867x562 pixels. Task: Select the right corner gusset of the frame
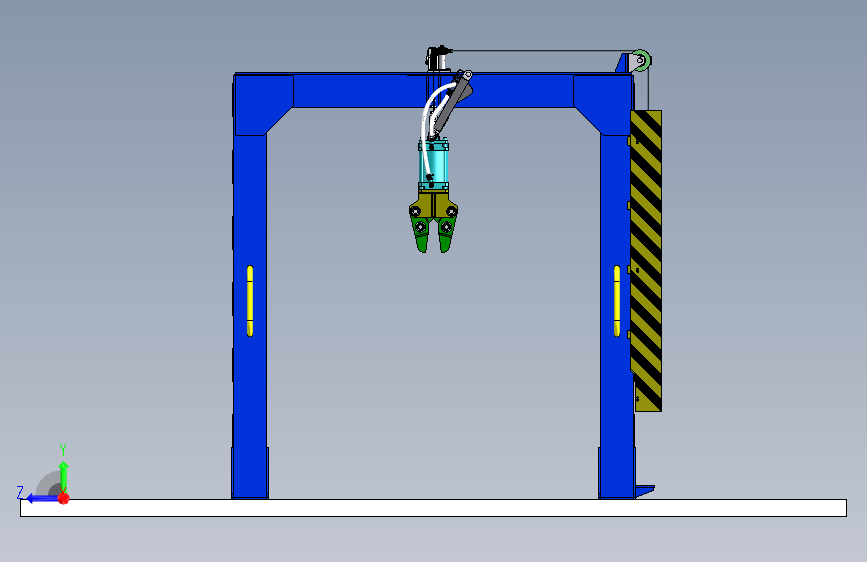(x=605, y=105)
